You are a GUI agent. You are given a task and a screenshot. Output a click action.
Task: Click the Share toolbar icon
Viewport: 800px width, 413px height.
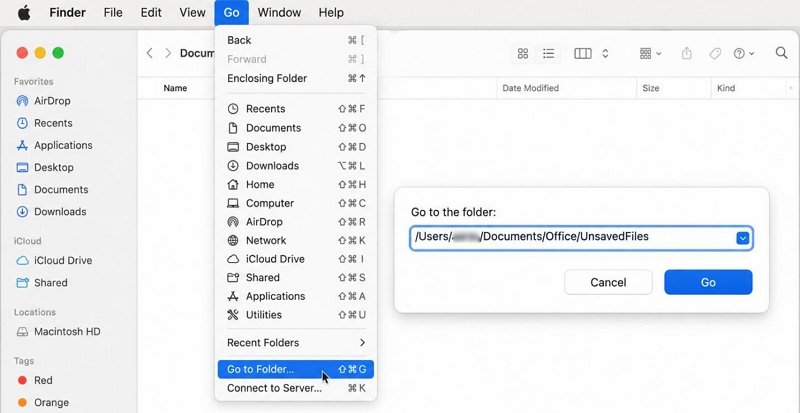click(x=687, y=53)
